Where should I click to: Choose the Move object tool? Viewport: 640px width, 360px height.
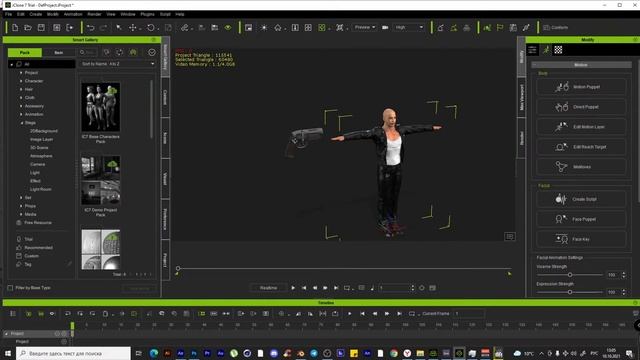click(x=133, y=27)
